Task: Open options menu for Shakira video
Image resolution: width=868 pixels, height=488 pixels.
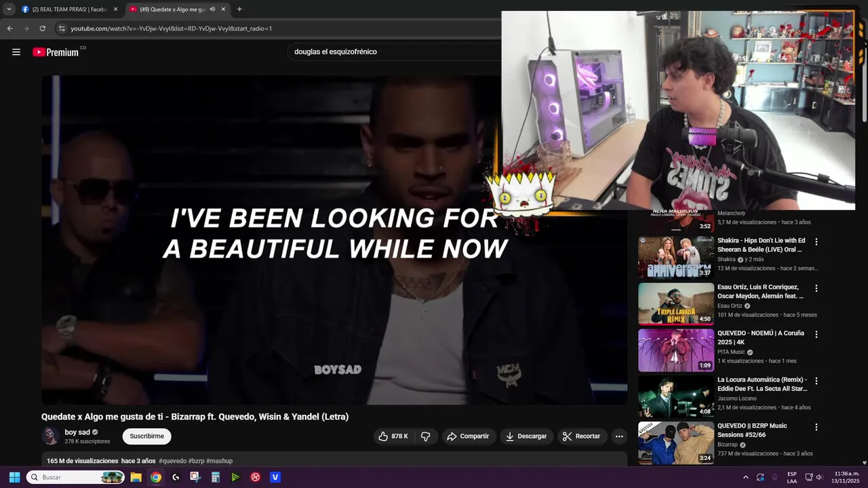Action: tap(816, 242)
